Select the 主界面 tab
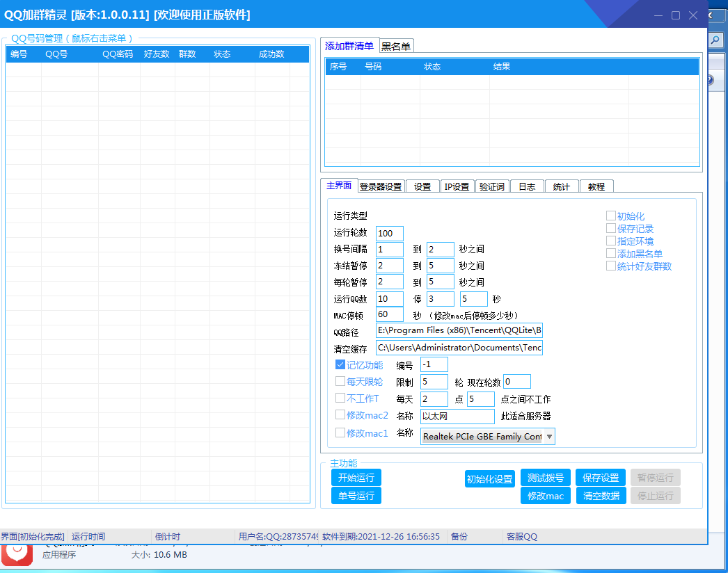 [339, 186]
